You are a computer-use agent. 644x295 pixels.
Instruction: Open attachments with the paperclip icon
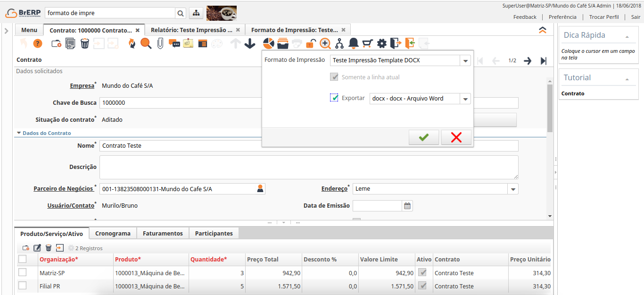pos(160,43)
